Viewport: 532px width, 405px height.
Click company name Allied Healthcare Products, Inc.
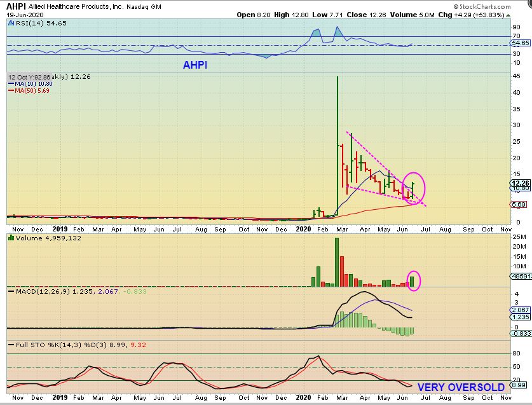click(x=76, y=6)
